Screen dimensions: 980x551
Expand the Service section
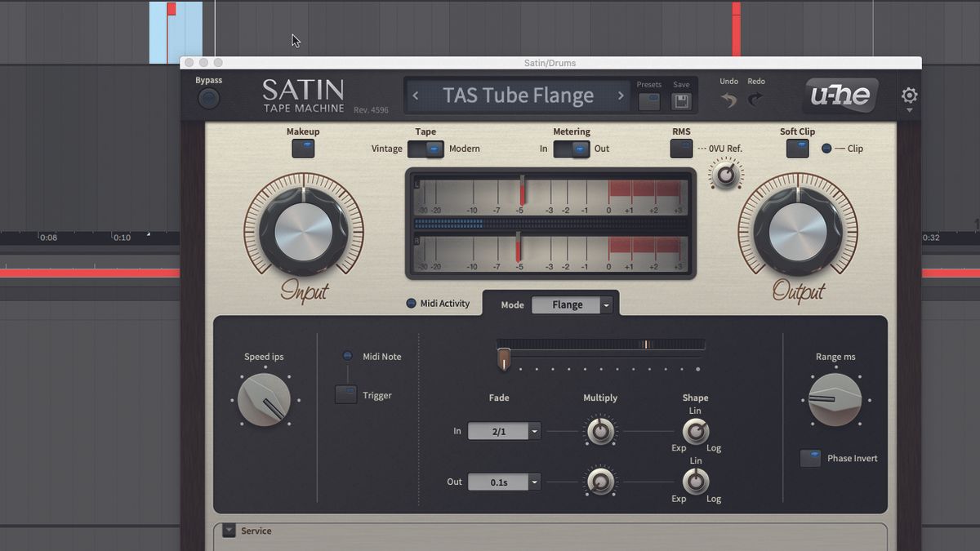[x=229, y=531]
